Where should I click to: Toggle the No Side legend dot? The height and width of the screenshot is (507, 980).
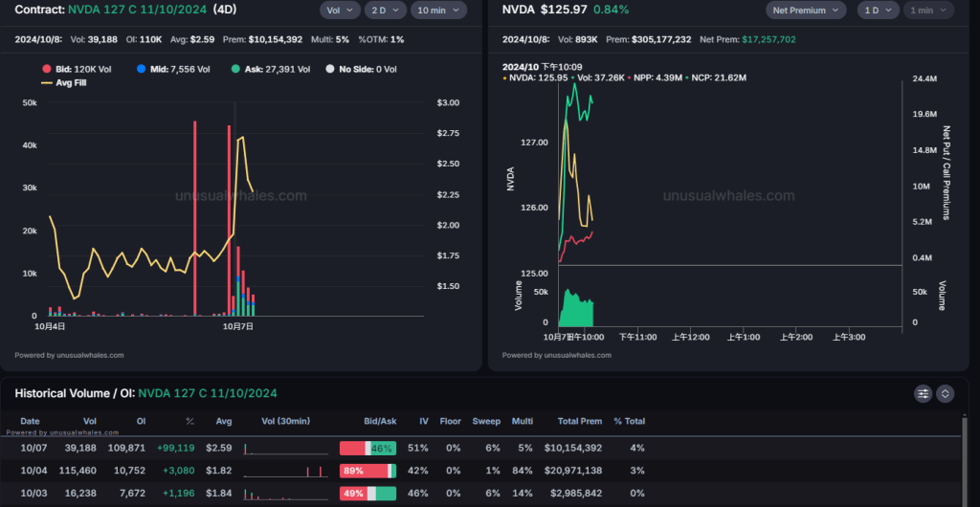[x=330, y=70]
